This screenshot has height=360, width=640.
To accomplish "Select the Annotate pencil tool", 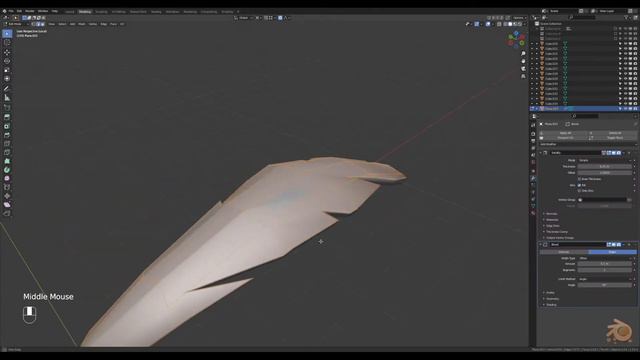I will click(7, 88).
